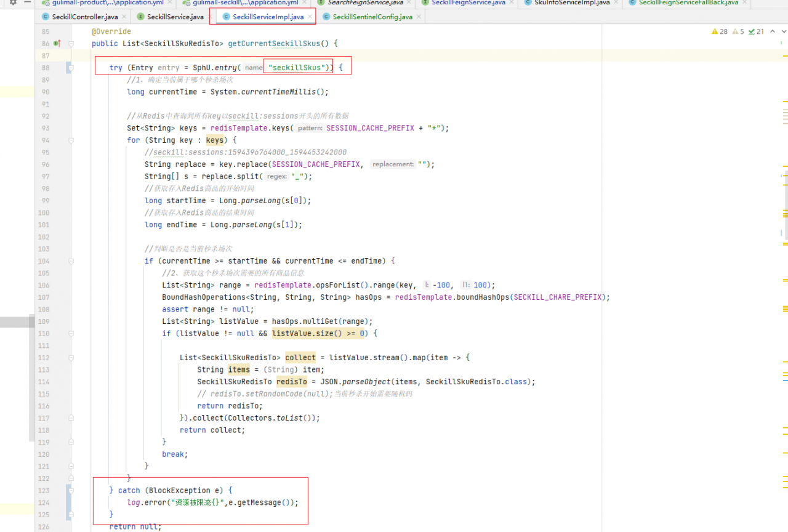Image resolution: width=788 pixels, height=532 pixels.
Task: Open gulimall-seckill application.yml tab
Action: pos(246,2)
